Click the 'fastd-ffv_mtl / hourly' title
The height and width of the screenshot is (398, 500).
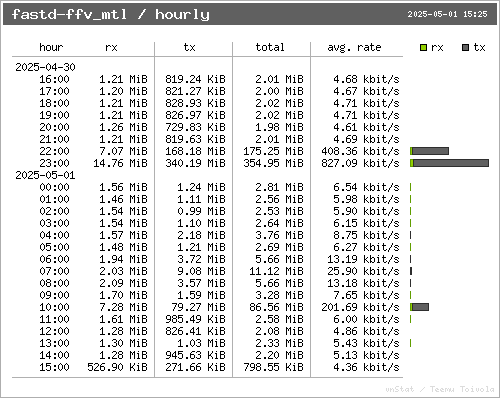(x=111, y=14)
